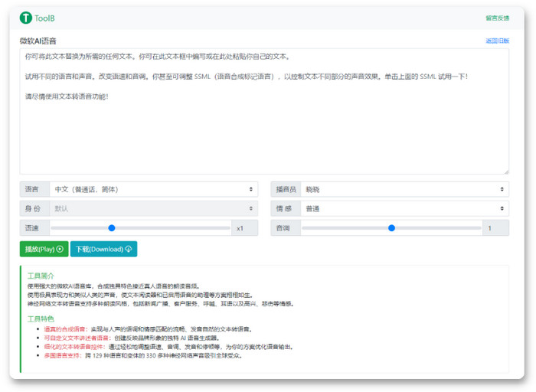This screenshot has width=536, height=392.
Task: Open the 情感 emotion dropdown showing 普通
Action: (405, 208)
